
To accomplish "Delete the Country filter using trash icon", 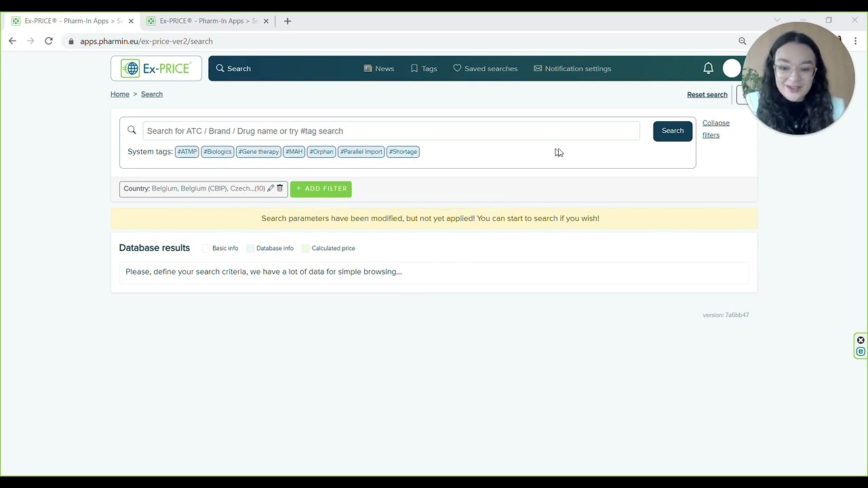I will (x=279, y=188).
